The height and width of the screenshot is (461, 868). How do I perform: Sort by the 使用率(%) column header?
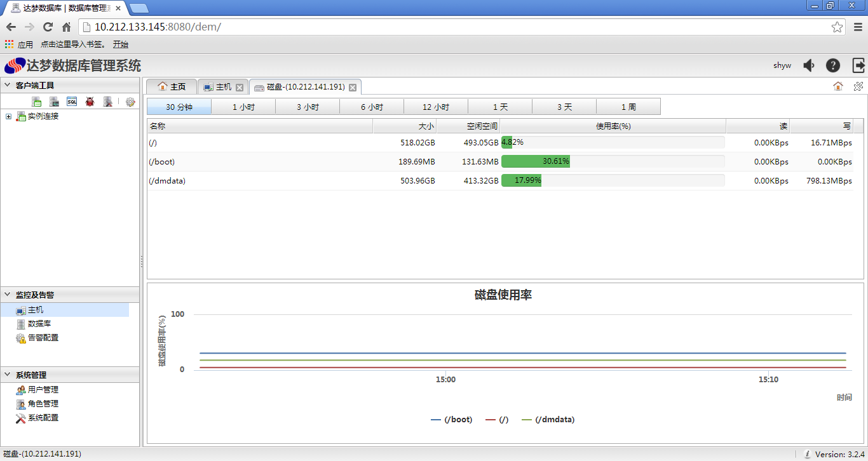coord(613,126)
